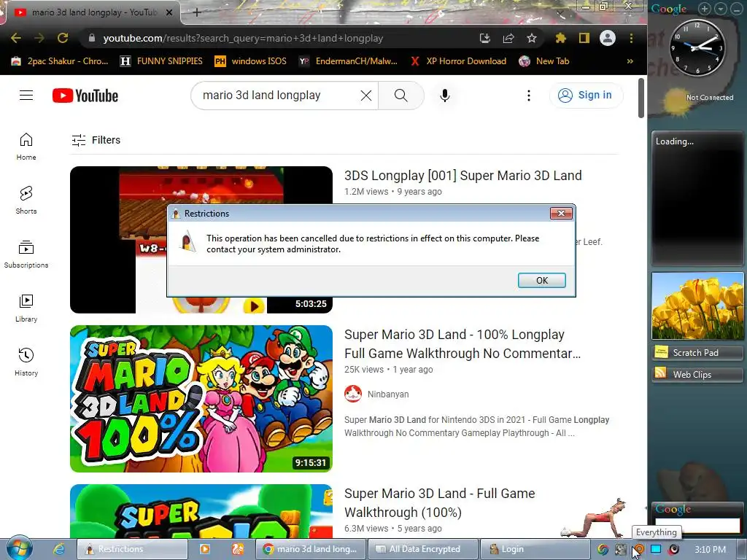The height and width of the screenshot is (560, 747).
Task: Launch Internet Explorer from taskbar
Action: point(59,548)
